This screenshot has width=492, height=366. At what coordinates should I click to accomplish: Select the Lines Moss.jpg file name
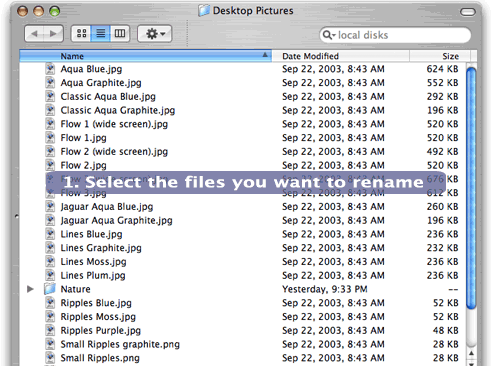[x=93, y=262]
